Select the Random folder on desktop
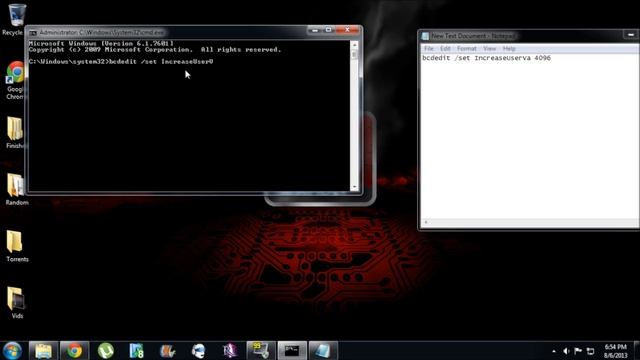This screenshot has height=360, width=640. (x=16, y=189)
